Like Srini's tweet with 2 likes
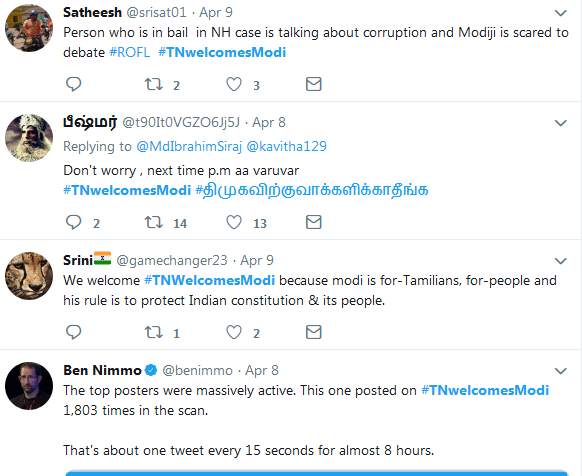582x476 pixels. [x=234, y=332]
